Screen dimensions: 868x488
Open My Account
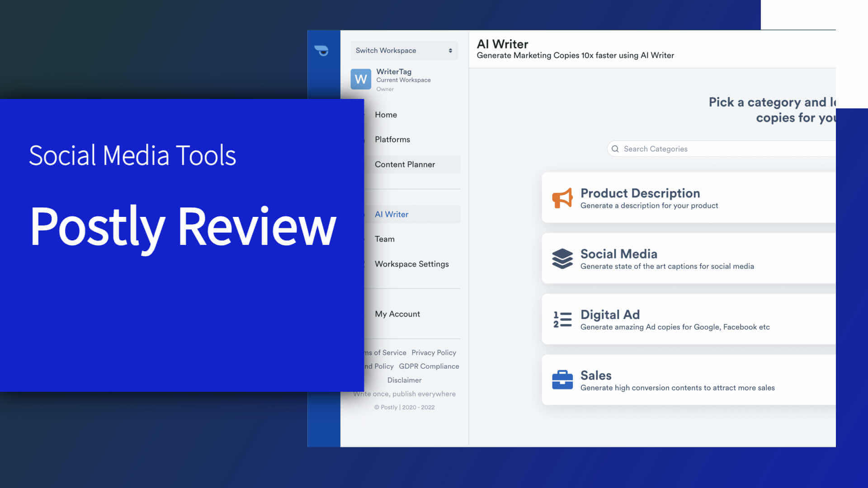pyautogui.click(x=397, y=314)
